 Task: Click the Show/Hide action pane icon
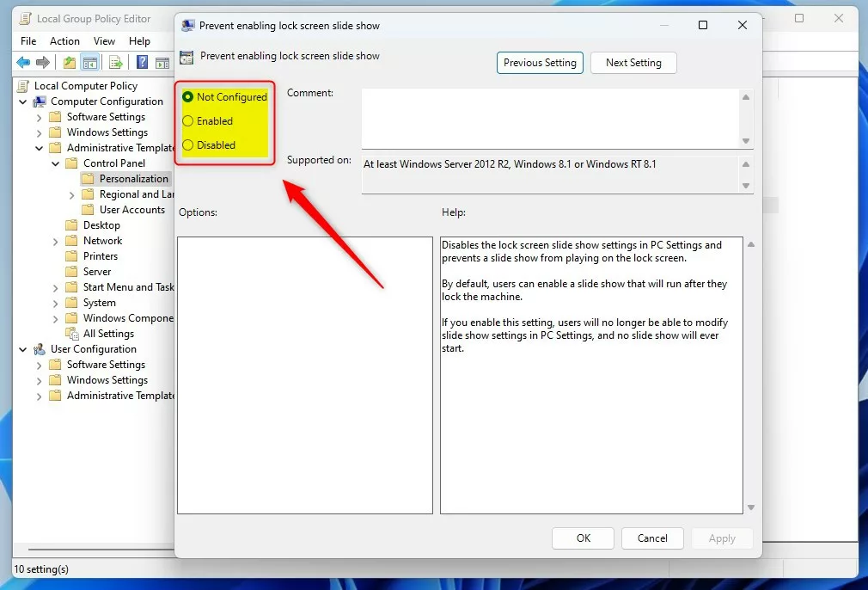(162, 62)
